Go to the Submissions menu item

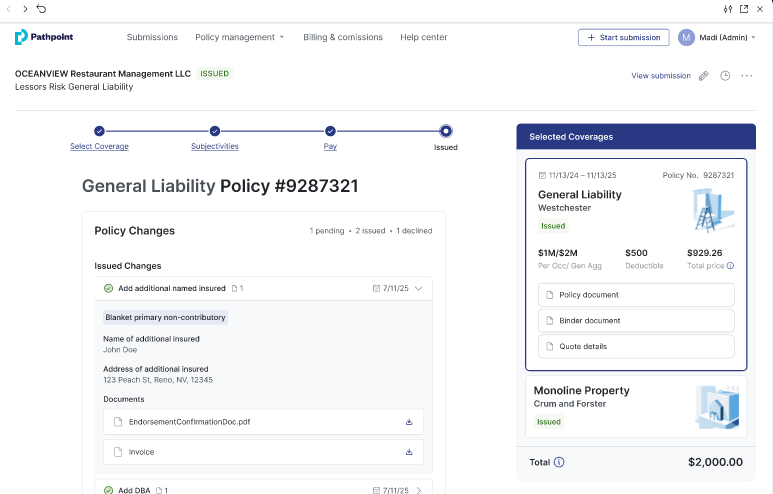(x=152, y=37)
